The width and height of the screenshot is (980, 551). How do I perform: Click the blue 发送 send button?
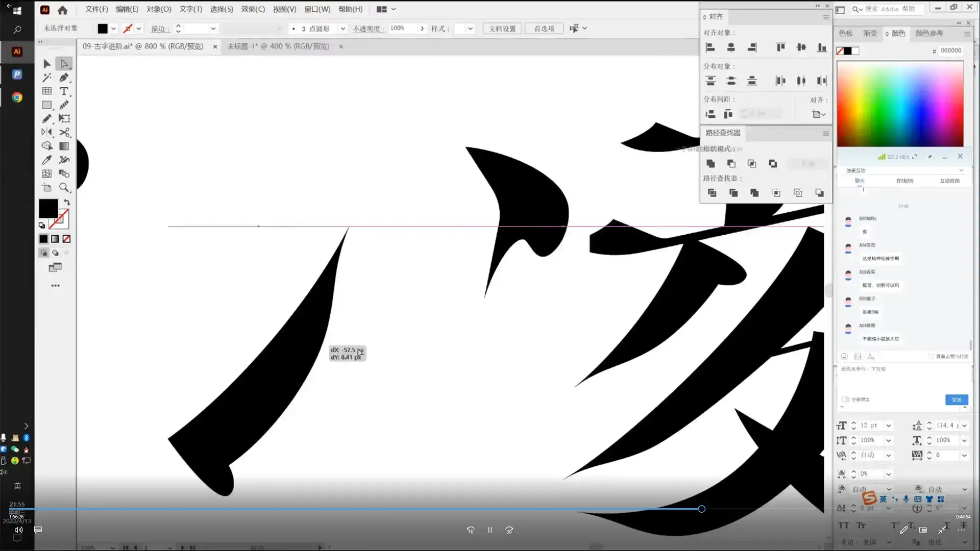click(x=956, y=399)
